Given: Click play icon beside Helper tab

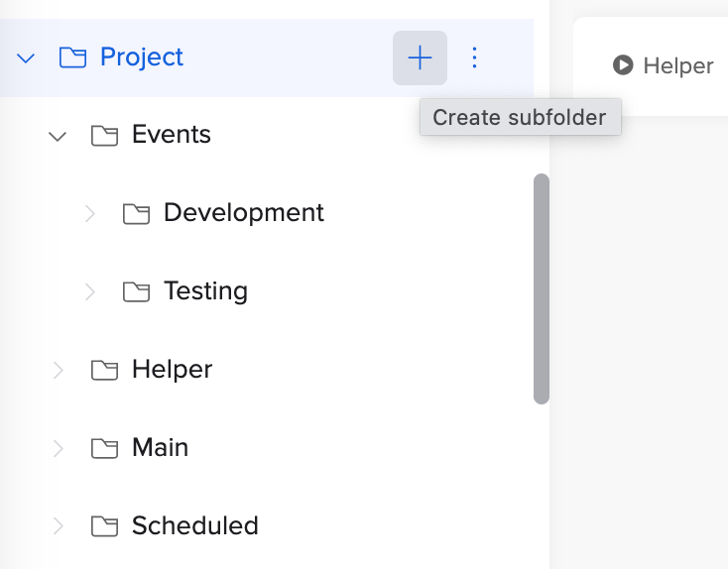Looking at the screenshot, I should coord(623,66).
